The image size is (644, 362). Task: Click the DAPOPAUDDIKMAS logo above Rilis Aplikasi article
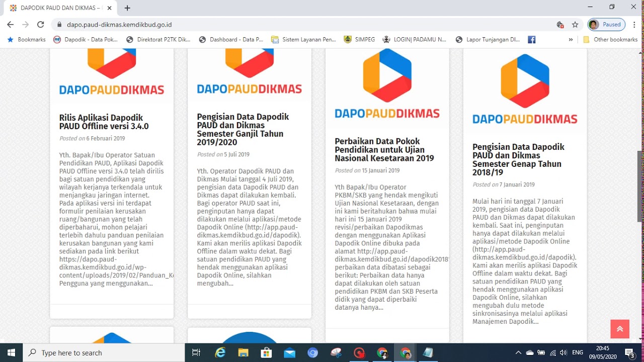112,73
